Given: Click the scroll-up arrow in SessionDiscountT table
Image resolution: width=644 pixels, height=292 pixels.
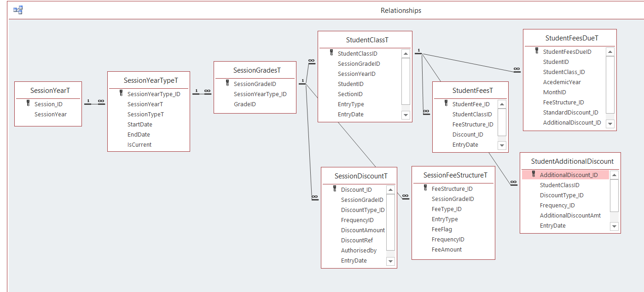Looking at the screenshot, I should 390,190.
